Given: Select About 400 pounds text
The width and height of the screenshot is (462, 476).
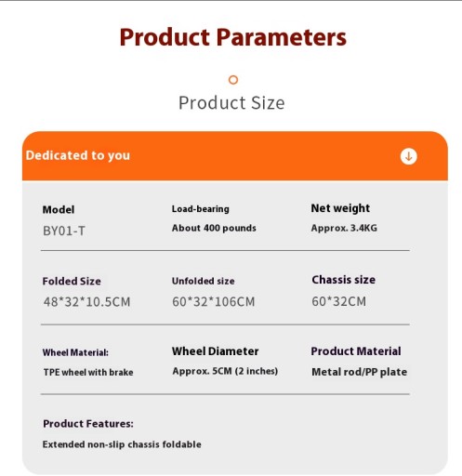Looking at the screenshot, I should [x=214, y=228].
